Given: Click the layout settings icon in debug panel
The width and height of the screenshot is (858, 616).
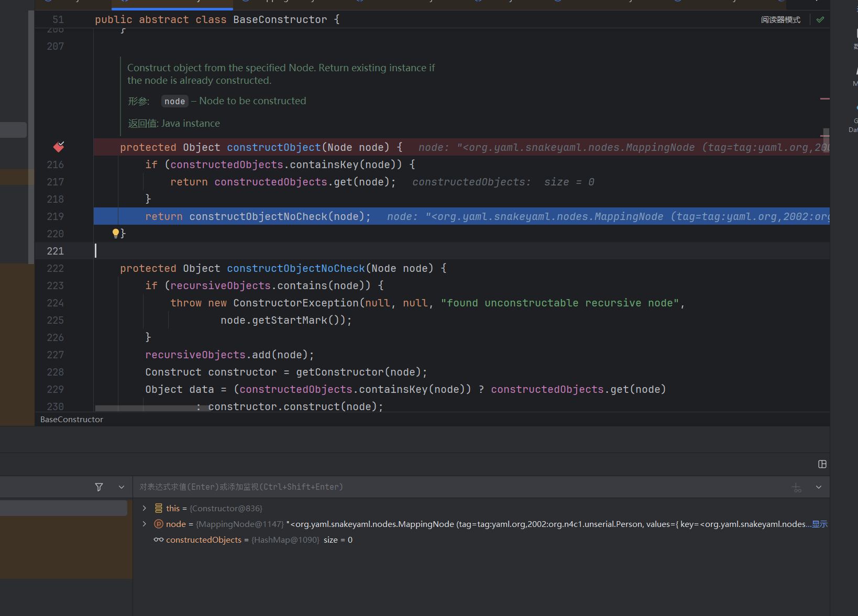Looking at the screenshot, I should 822,464.
